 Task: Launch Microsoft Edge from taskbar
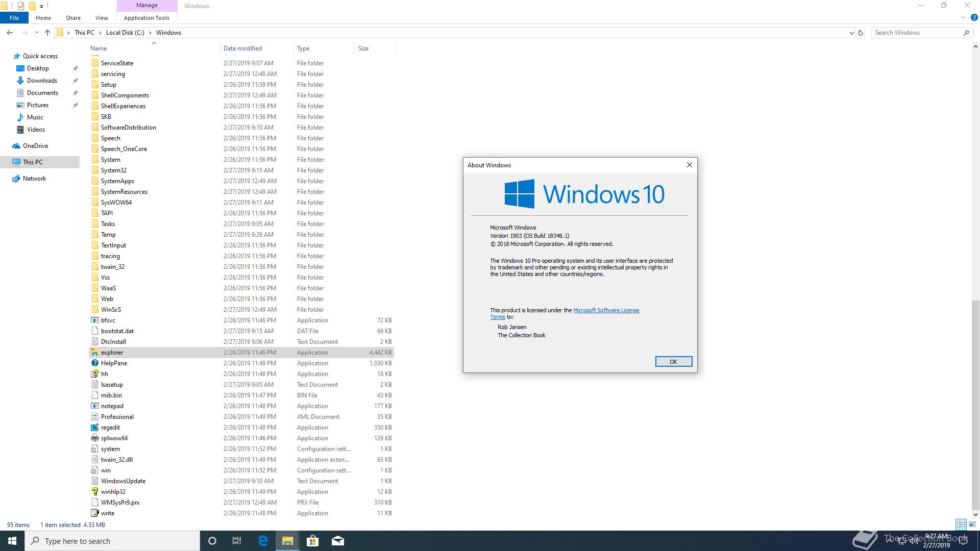click(263, 541)
